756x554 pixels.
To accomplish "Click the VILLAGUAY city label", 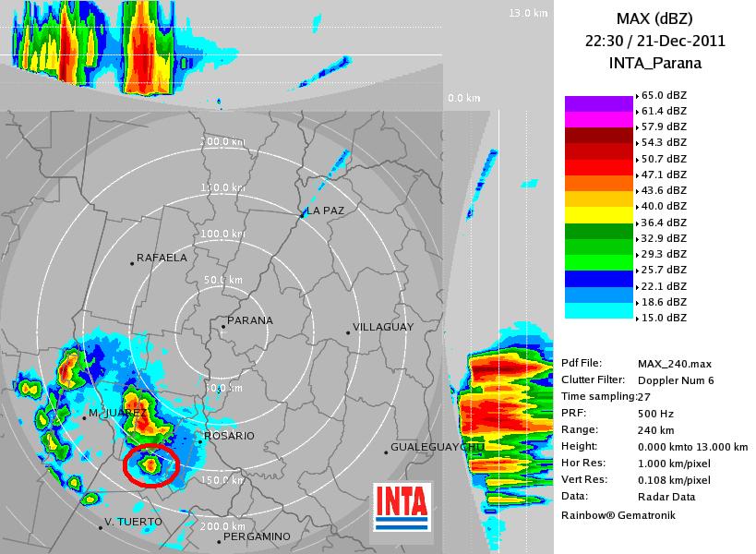I will 383,327.
